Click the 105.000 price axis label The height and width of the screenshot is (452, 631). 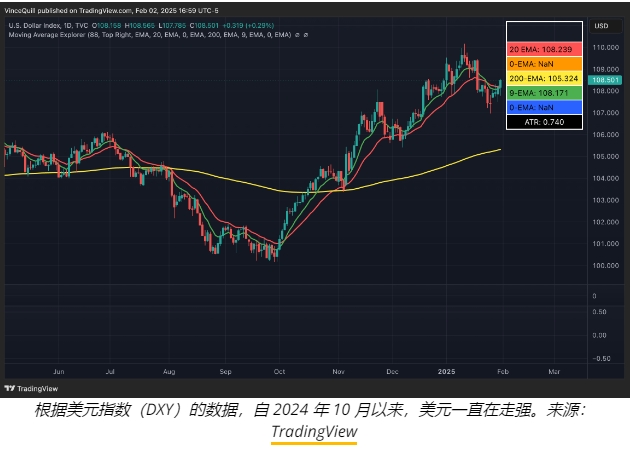605,157
